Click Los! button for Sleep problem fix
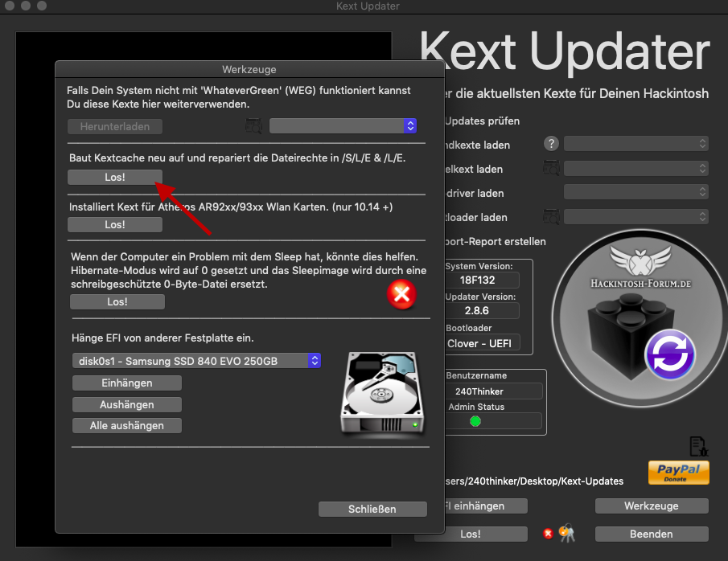 tap(117, 301)
